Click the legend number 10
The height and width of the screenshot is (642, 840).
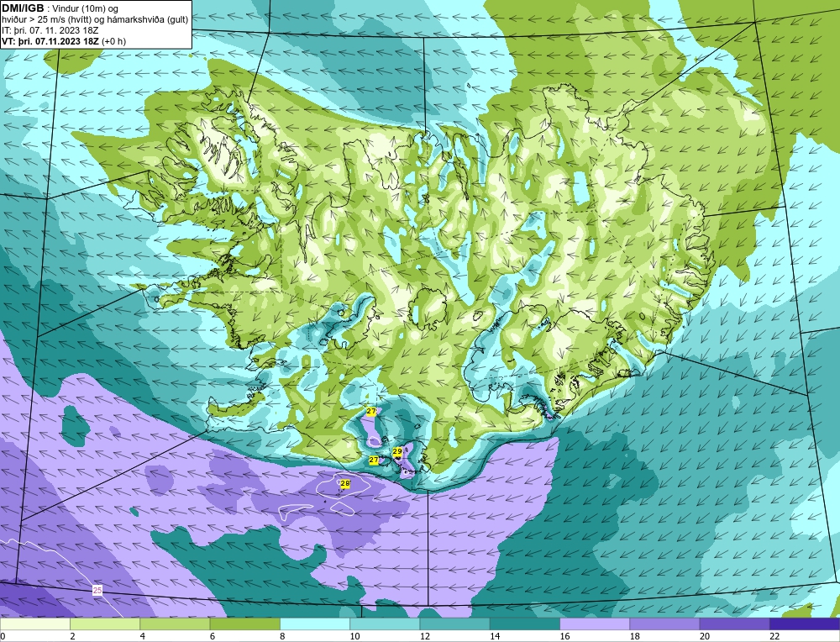click(354, 636)
